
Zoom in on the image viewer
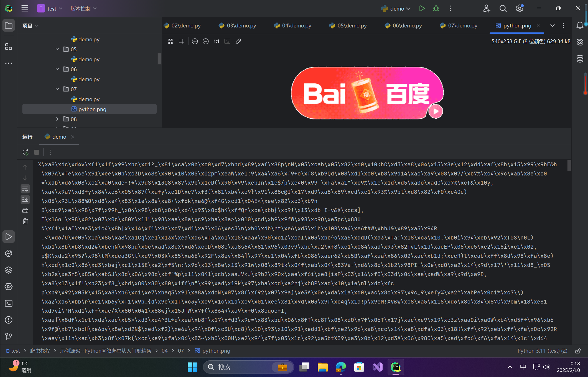tap(195, 41)
